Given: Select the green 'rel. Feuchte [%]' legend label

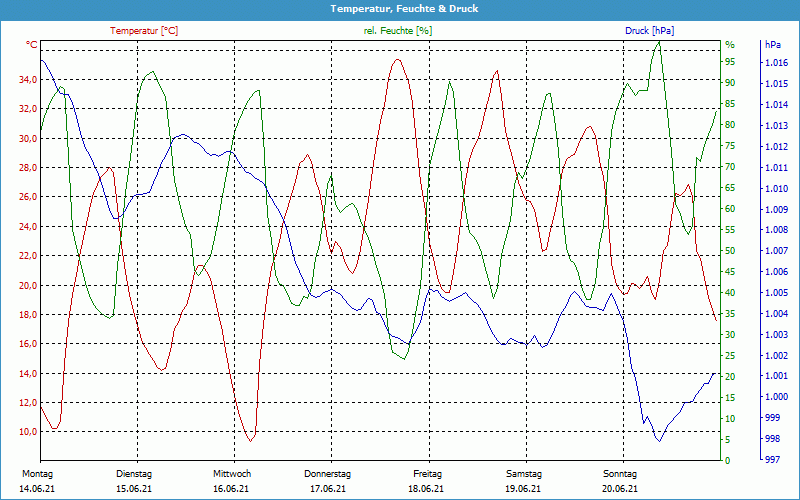Looking at the screenshot, I should click(397, 31).
